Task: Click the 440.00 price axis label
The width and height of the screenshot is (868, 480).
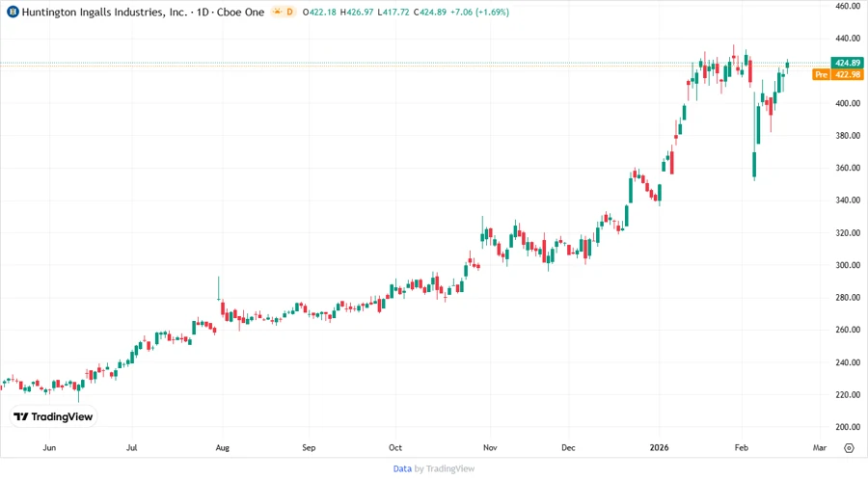Action: click(x=848, y=39)
